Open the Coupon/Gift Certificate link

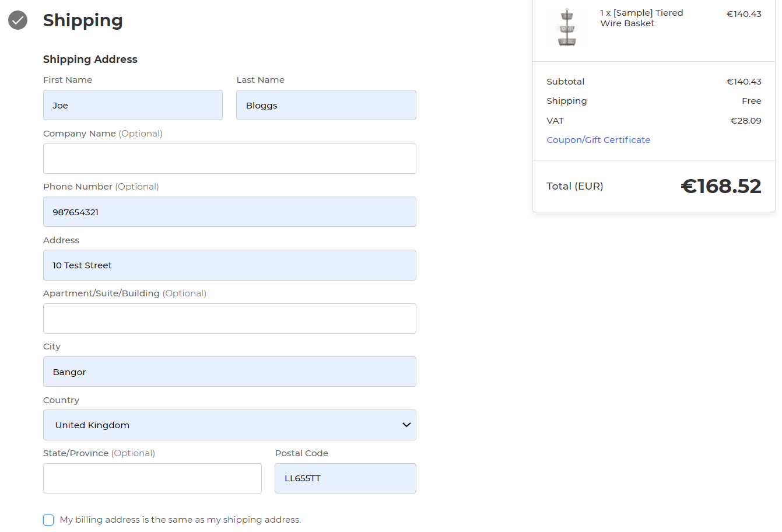(598, 140)
